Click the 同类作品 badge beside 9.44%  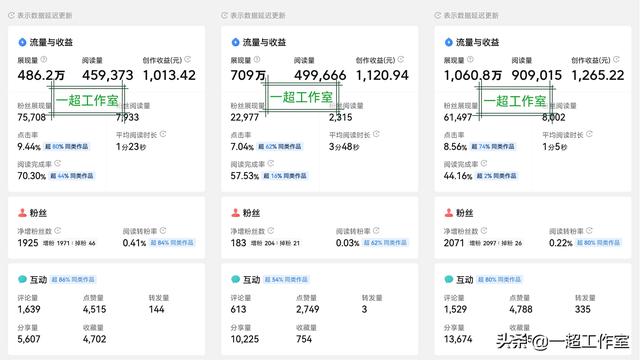[67, 147]
